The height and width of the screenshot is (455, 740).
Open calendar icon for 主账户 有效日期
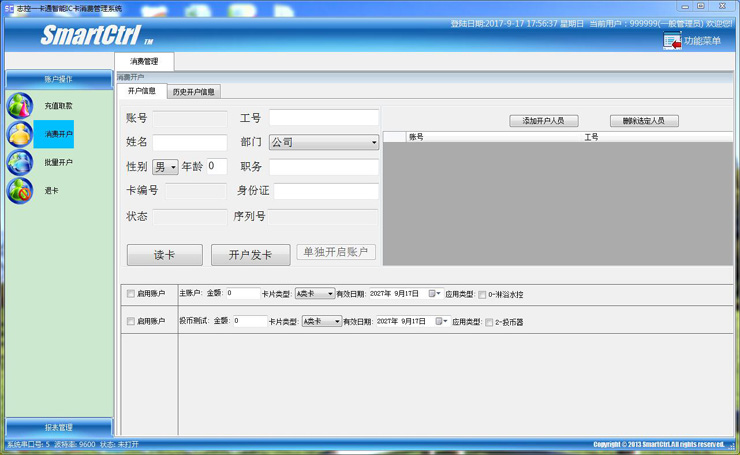[434, 294]
